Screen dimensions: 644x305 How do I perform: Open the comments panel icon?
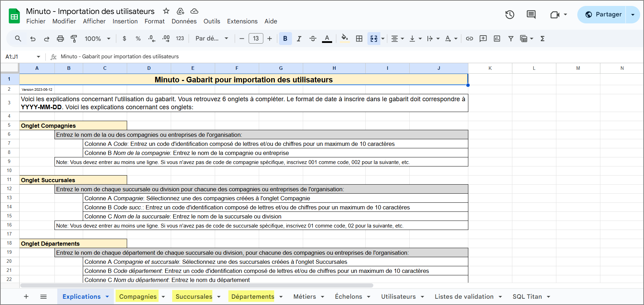point(531,15)
